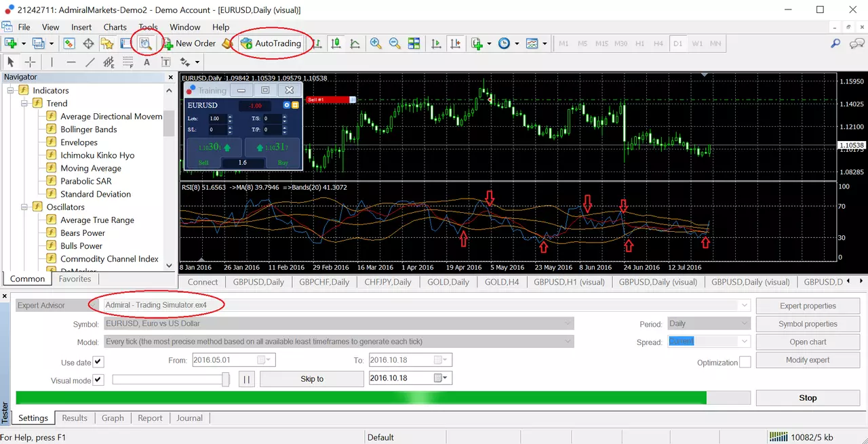Click the AutoTrading button
This screenshot has width=868, height=444.
click(x=271, y=43)
